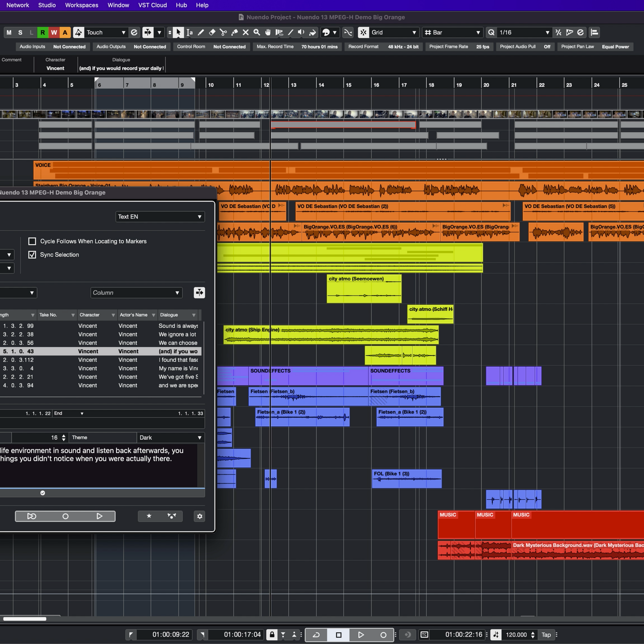
Task: Click the Tap tempo button
Action: (546, 635)
